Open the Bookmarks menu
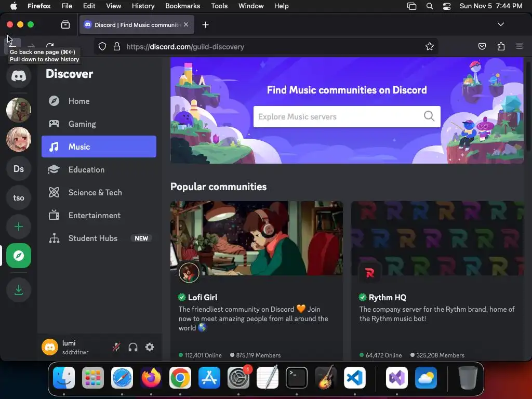Viewport: 532px width, 399px height. (x=182, y=6)
